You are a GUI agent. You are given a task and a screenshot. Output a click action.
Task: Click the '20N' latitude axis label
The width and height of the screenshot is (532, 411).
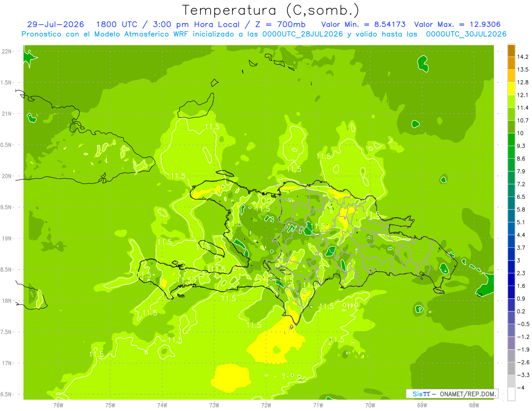click(x=7, y=176)
